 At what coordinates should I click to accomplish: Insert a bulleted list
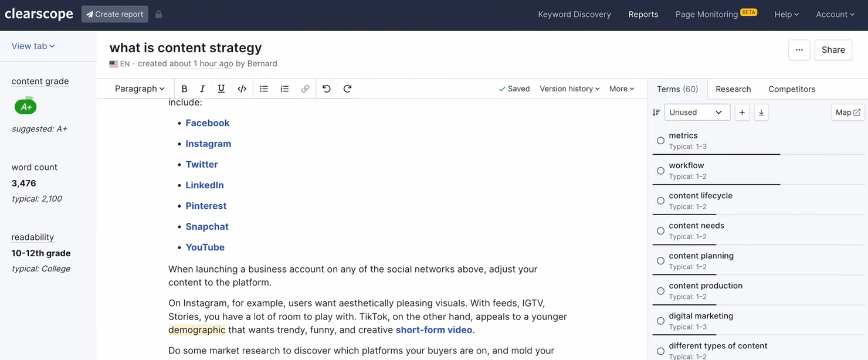pos(263,89)
